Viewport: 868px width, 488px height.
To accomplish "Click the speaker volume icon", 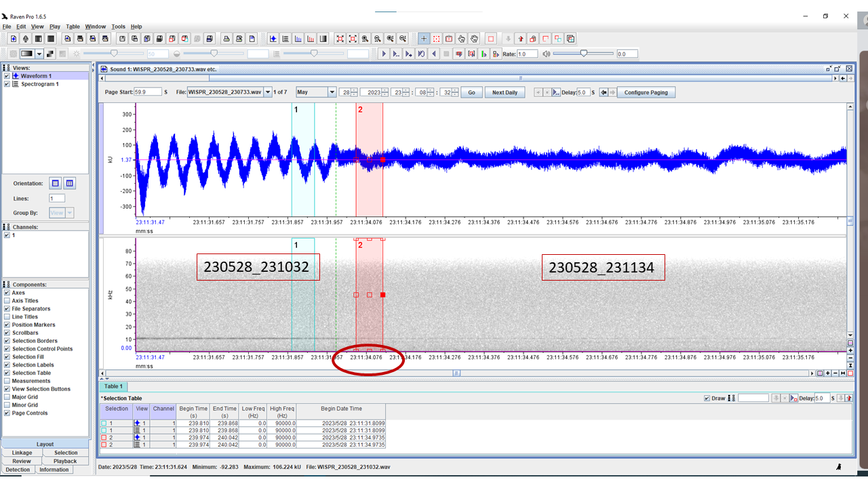I will tap(547, 54).
